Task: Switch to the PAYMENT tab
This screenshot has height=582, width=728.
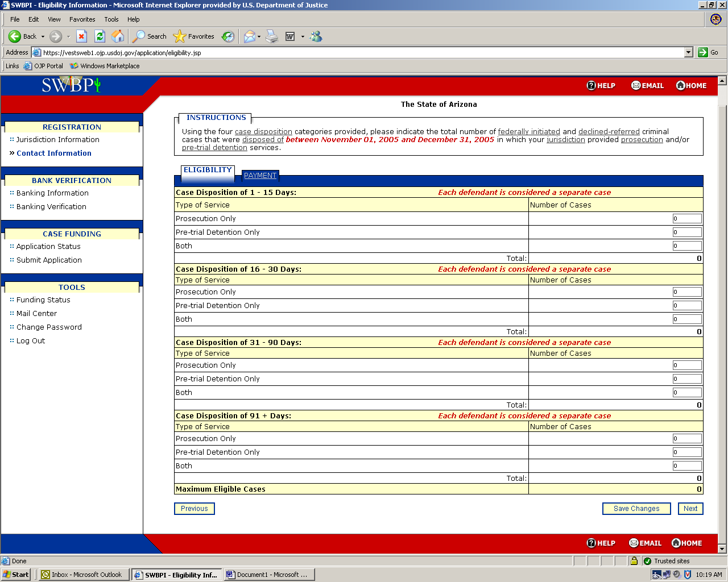Action: tap(260, 176)
